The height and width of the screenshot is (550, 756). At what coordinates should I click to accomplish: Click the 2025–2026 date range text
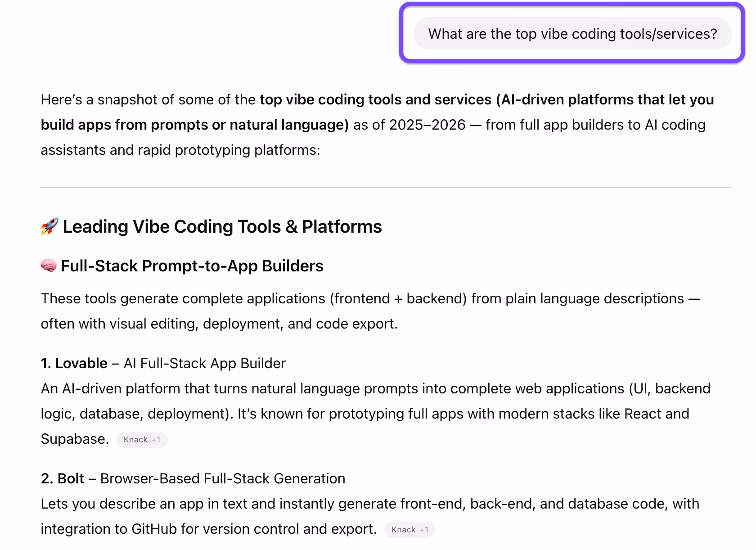click(x=427, y=125)
